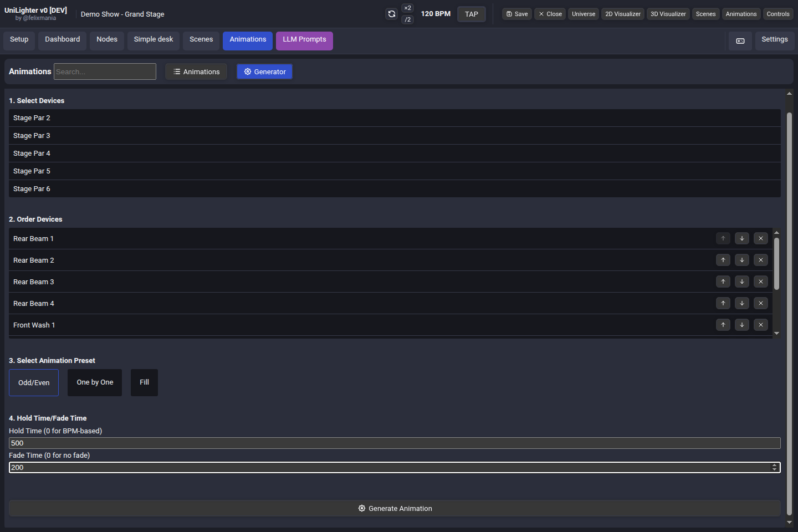Select the Animations main tab
Viewport: 798px width, 532px height.
tap(248, 40)
